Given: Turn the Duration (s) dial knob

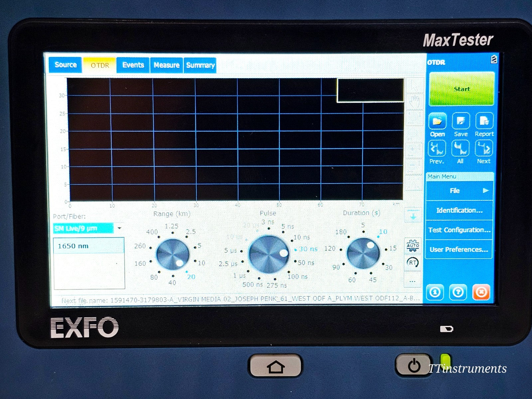Looking at the screenshot, I should [363, 253].
